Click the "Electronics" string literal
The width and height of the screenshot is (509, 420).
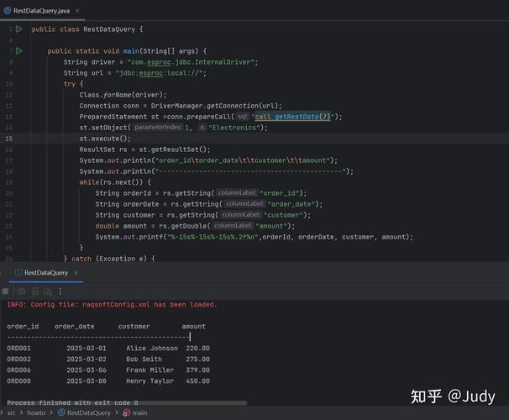[234, 128]
